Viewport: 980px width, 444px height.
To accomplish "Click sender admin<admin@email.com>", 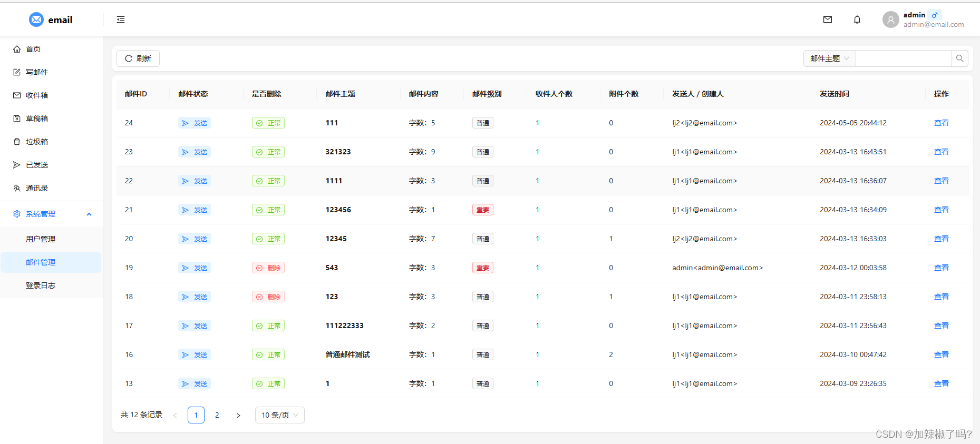I will [717, 268].
